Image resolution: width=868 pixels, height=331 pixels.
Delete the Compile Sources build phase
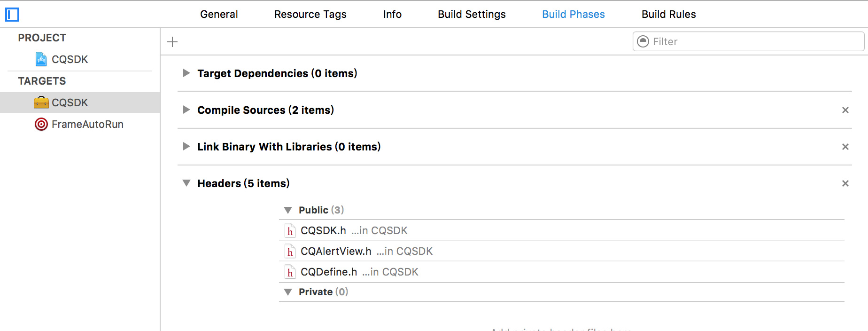845,110
